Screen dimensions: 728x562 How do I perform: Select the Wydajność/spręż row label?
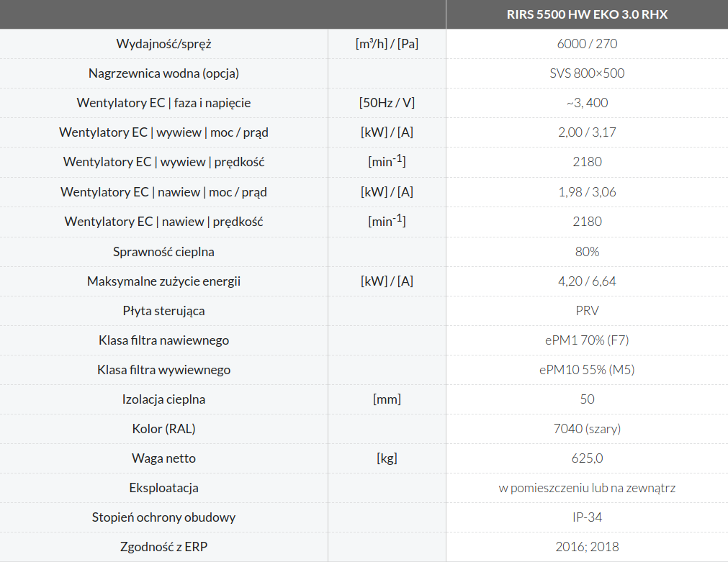pyautogui.click(x=163, y=44)
